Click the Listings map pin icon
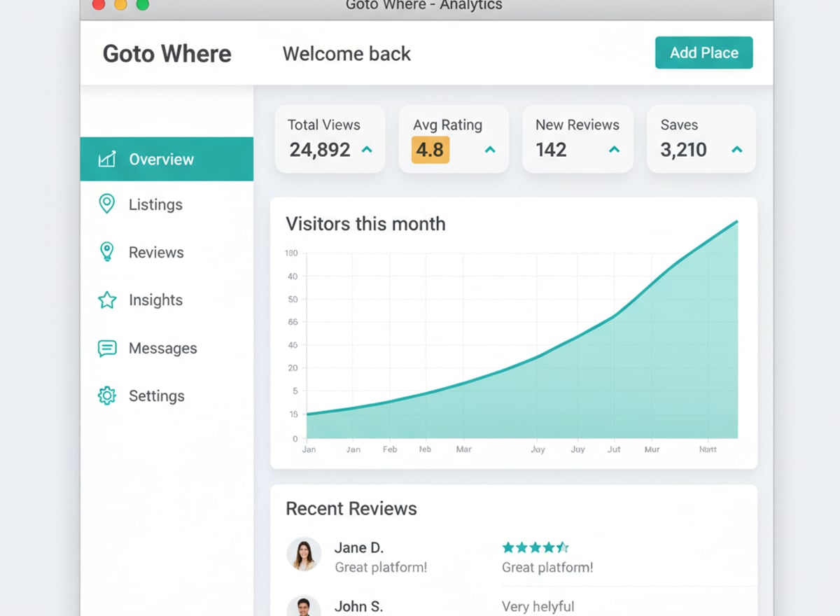 pos(106,204)
